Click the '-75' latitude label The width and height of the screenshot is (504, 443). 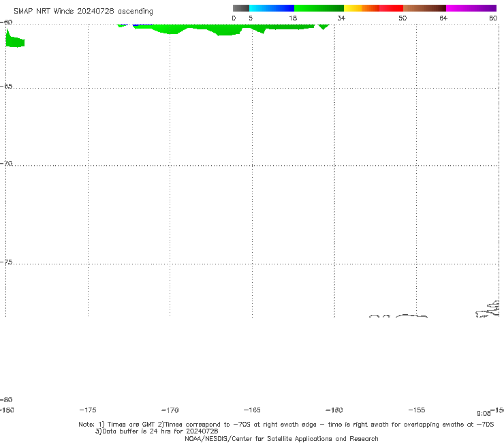pyautogui.click(x=6, y=262)
